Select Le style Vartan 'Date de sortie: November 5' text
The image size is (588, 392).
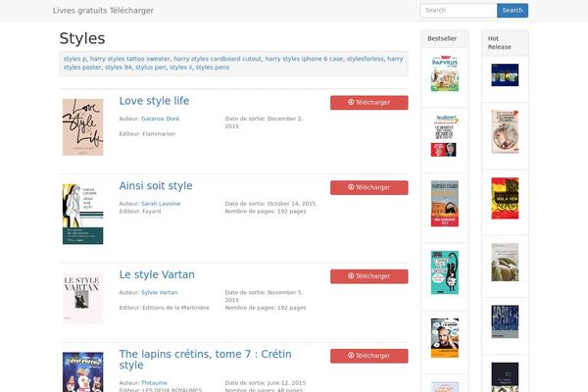click(x=264, y=296)
